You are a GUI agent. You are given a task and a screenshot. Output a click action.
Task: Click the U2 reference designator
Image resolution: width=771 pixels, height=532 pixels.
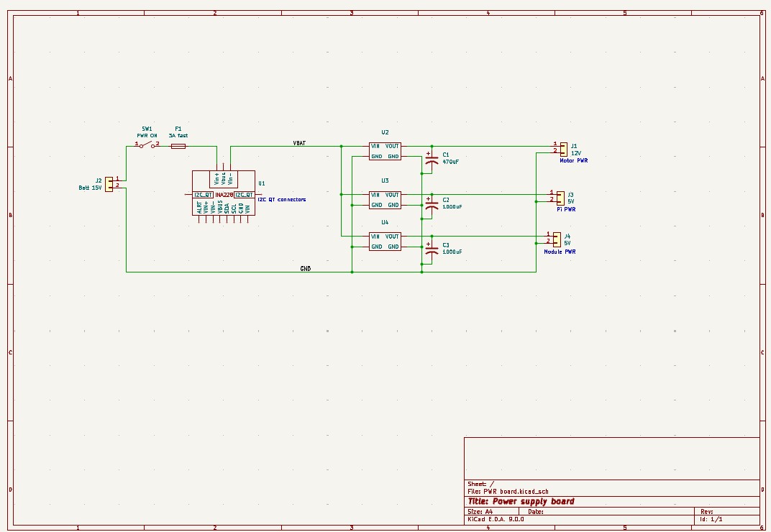tap(385, 132)
